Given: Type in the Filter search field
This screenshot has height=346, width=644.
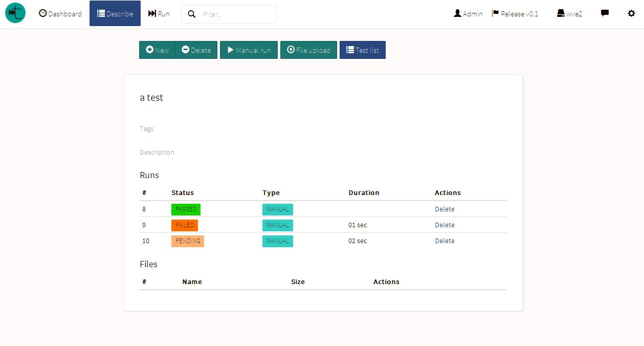Looking at the screenshot, I should (x=236, y=14).
